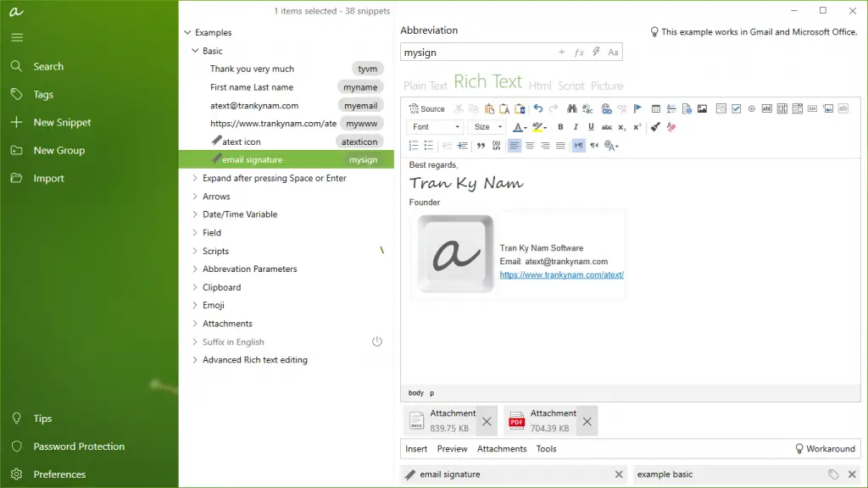Viewport: 868px width, 488px height.
Task: Insert a checkbox form field
Action: coord(737,109)
